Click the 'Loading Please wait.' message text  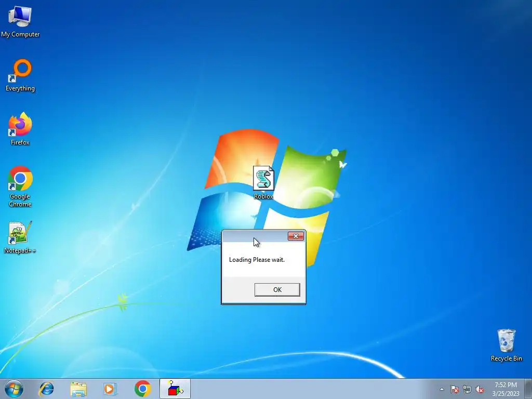(x=257, y=260)
